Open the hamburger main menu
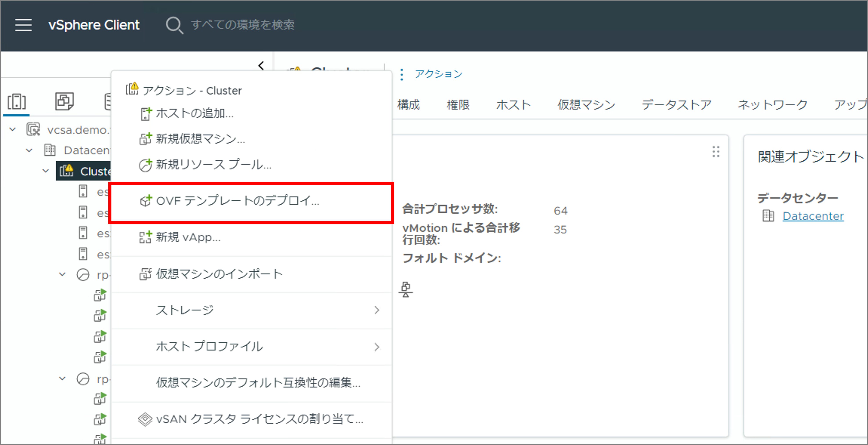This screenshot has height=445, width=868. pos(23,25)
